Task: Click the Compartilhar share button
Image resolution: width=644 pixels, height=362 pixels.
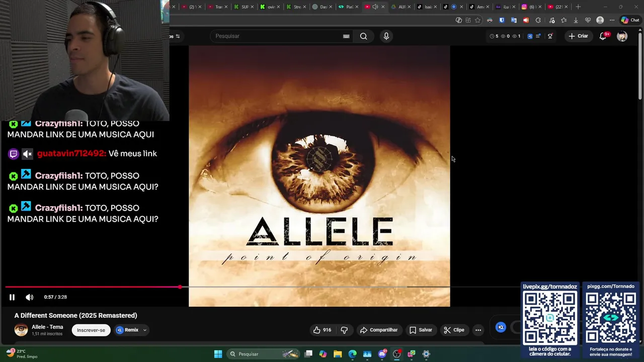Action: (x=379, y=330)
